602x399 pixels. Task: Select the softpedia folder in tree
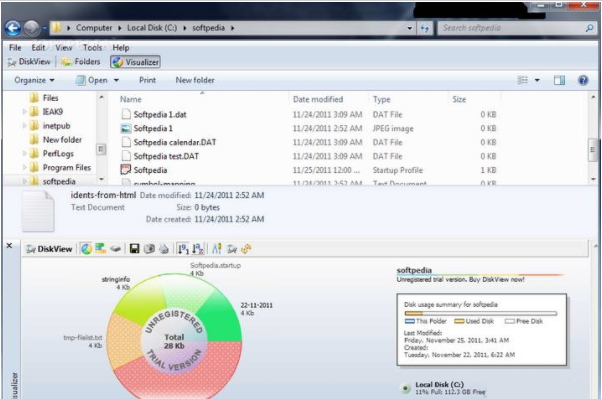point(53,181)
